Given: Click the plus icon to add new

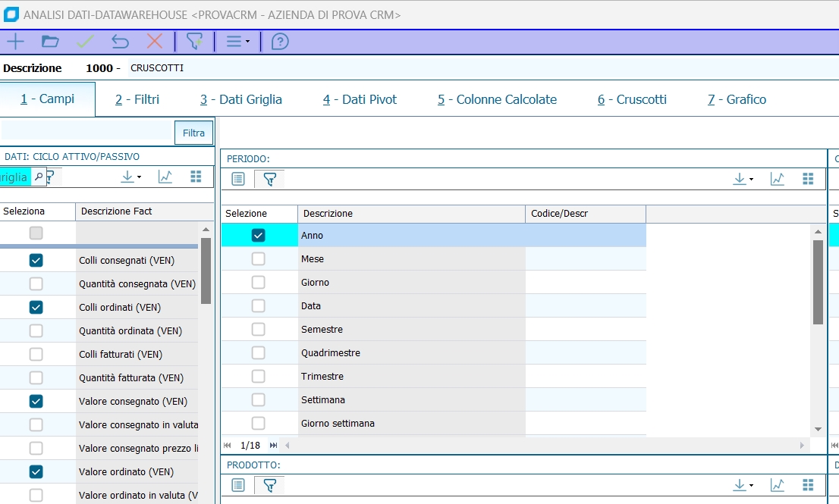Looking at the screenshot, I should (x=15, y=42).
